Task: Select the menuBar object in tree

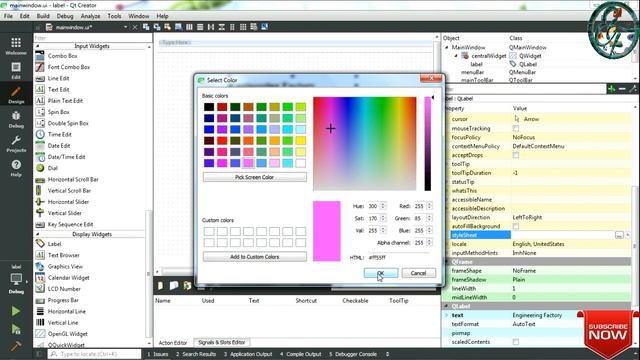Action: point(472,72)
